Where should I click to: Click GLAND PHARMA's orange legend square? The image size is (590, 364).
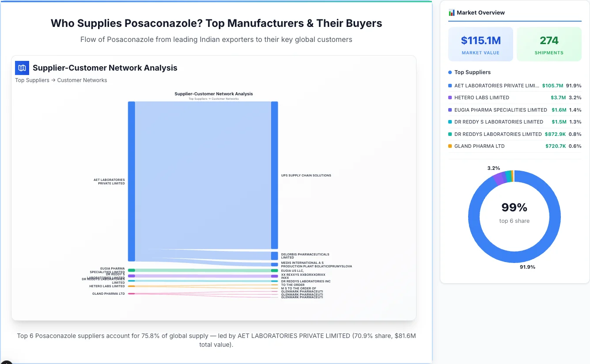(451, 146)
